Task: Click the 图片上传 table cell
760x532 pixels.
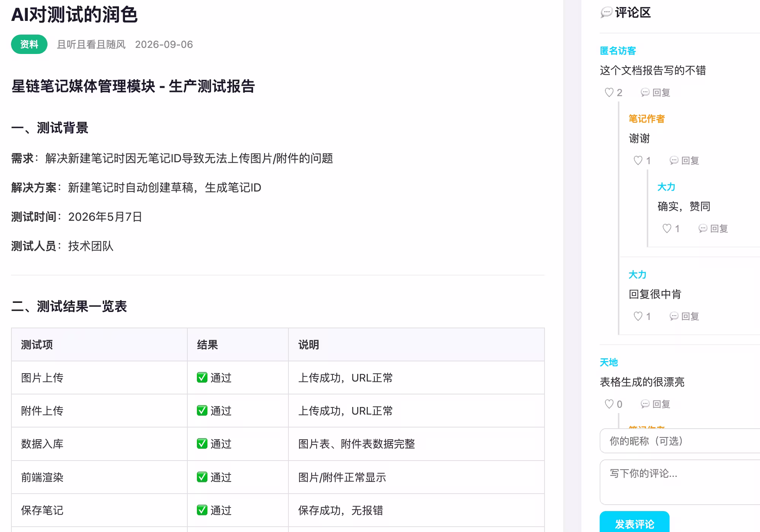Action: click(99, 378)
